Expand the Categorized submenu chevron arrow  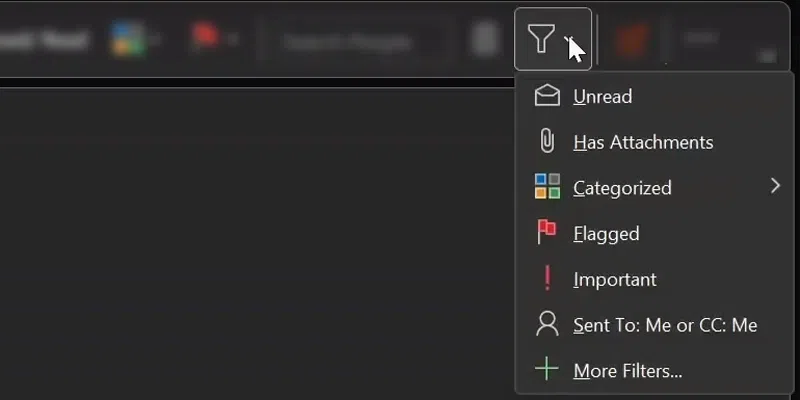click(x=776, y=186)
